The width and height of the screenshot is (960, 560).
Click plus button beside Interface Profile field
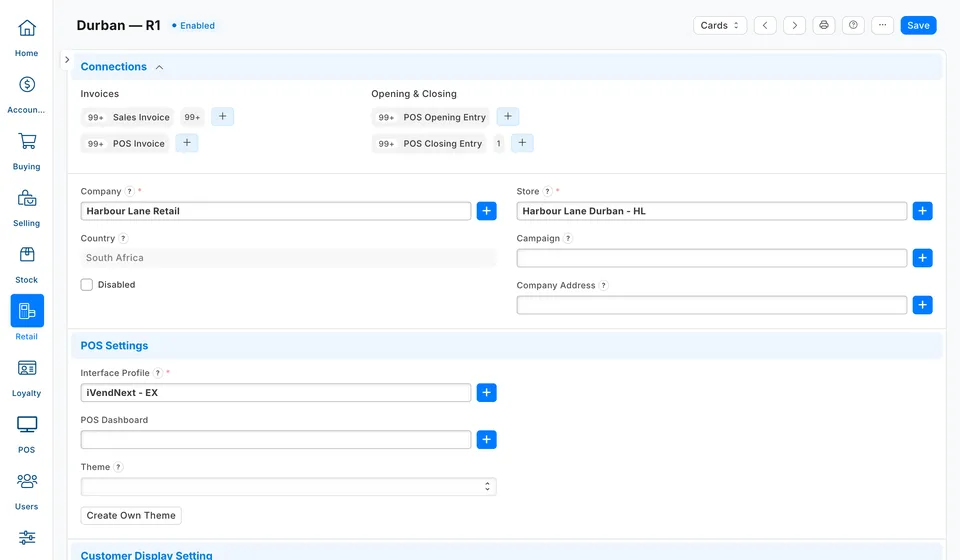coord(487,392)
